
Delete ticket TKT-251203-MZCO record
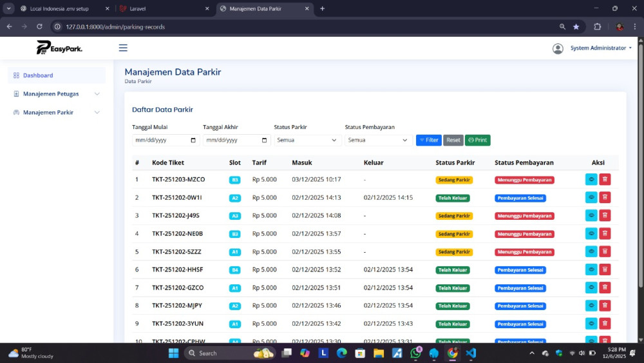click(x=605, y=180)
